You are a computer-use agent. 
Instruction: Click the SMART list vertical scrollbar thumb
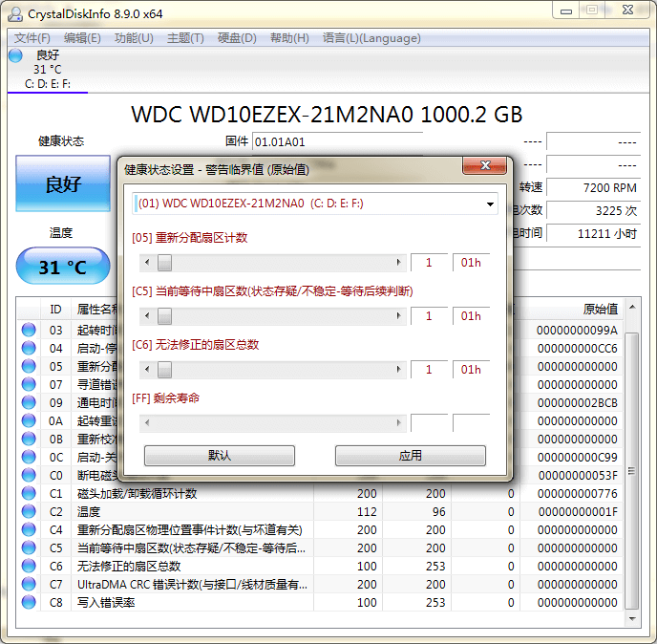point(632,471)
